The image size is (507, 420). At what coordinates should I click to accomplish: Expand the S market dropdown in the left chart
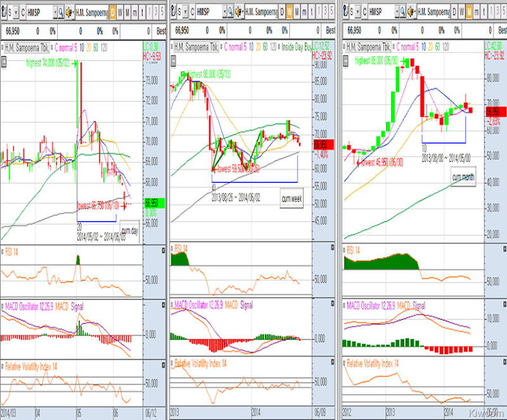[16, 13]
